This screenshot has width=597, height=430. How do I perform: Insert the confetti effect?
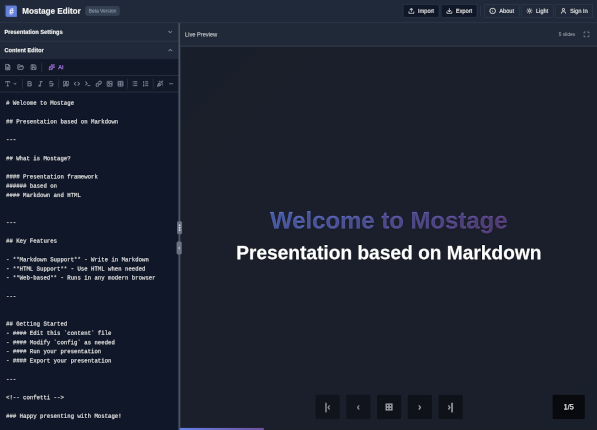(160, 84)
